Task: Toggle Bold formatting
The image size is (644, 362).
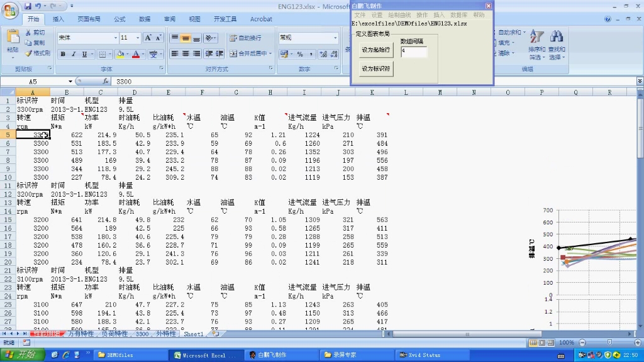Action: [x=63, y=54]
